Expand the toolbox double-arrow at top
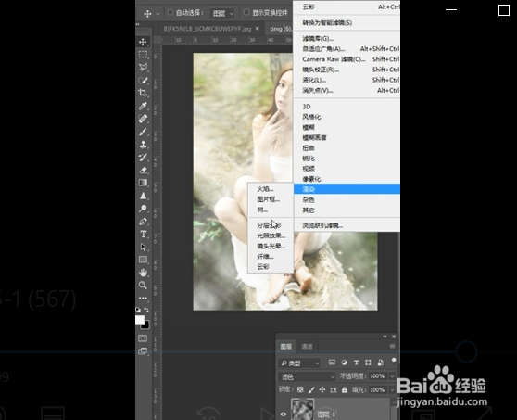The width and height of the screenshot is (517, 420). (x=138, y=24)
